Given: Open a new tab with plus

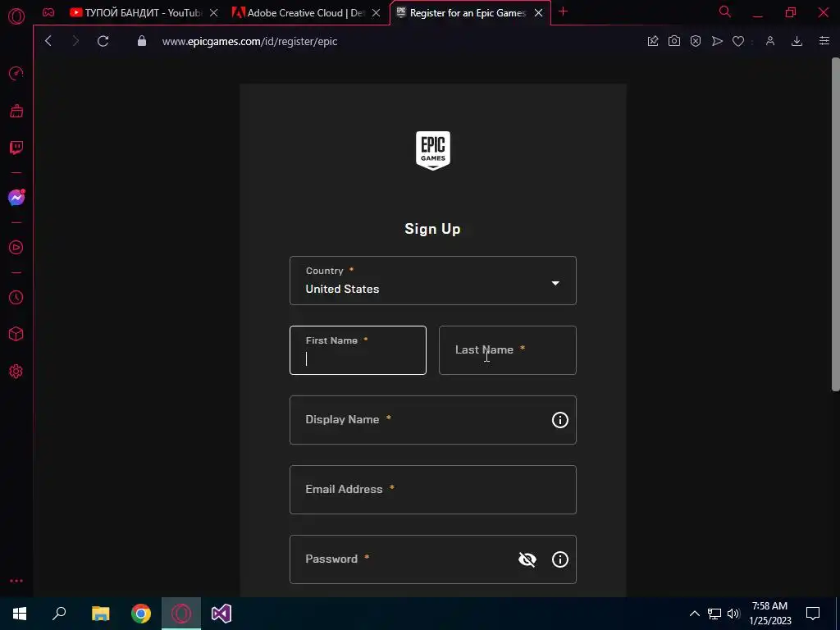Looking at the screenshot, I should (563, 11).
